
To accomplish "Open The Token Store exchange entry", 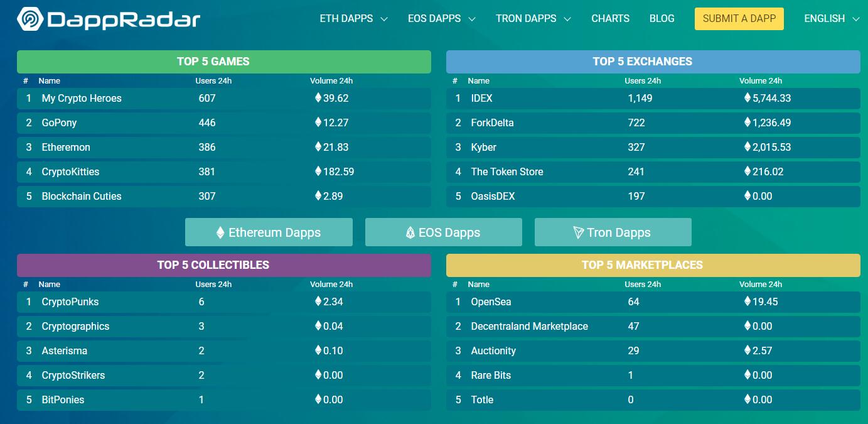I will 653,172.
